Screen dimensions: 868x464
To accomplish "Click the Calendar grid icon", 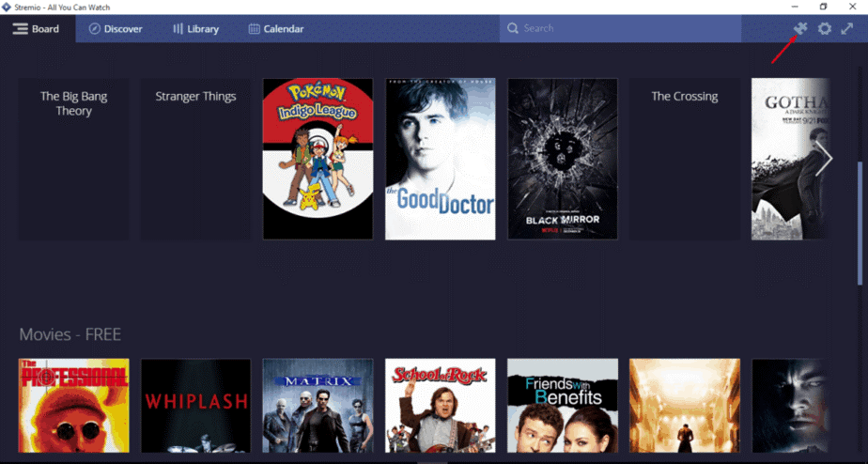I will pos(254,29).
